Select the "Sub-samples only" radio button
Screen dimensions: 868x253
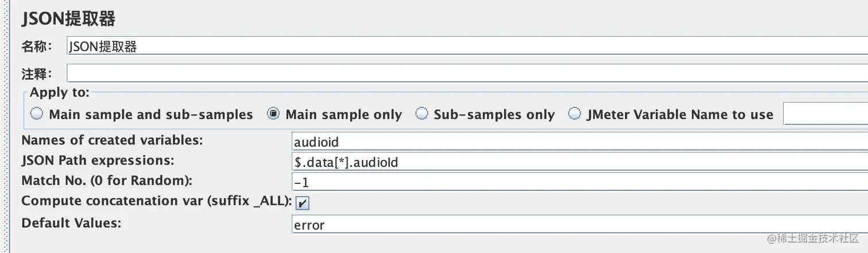422,114
